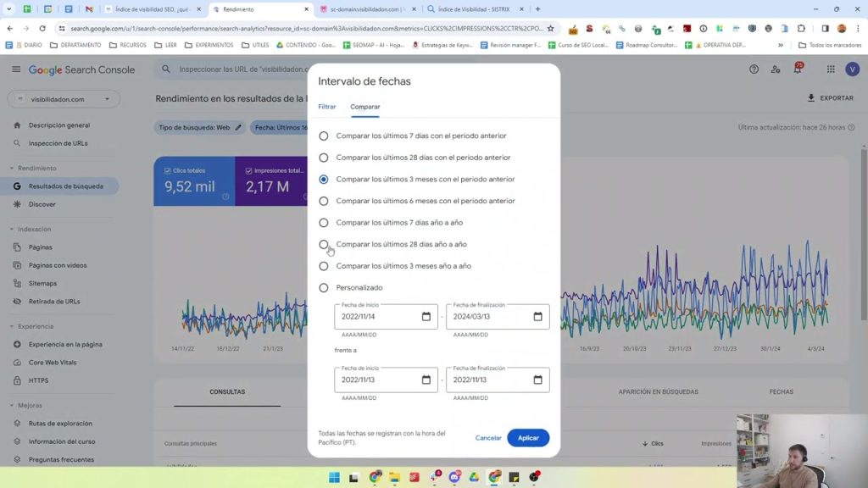This screenshot has height=488, width=868.
Task: Open the Chrome tab search dropdown arrow
Action: pyautogui.click(x=8, y=9)
